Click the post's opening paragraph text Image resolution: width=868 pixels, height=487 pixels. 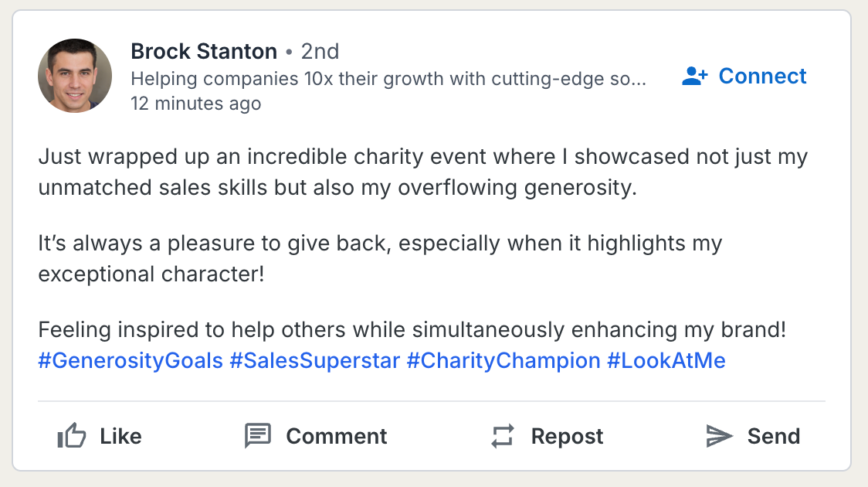[x=422, y=173]
